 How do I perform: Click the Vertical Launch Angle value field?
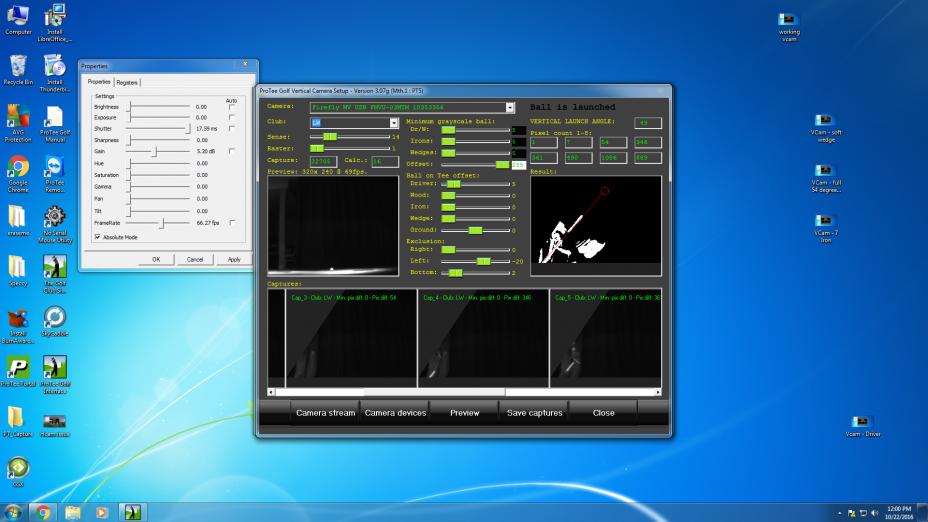[x=647, y=123]
